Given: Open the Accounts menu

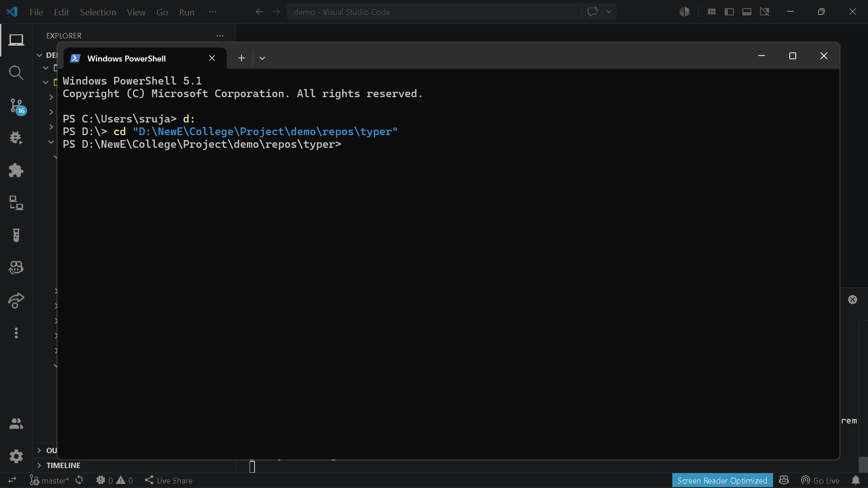Looking at the screenshot, I should [16, 424].
